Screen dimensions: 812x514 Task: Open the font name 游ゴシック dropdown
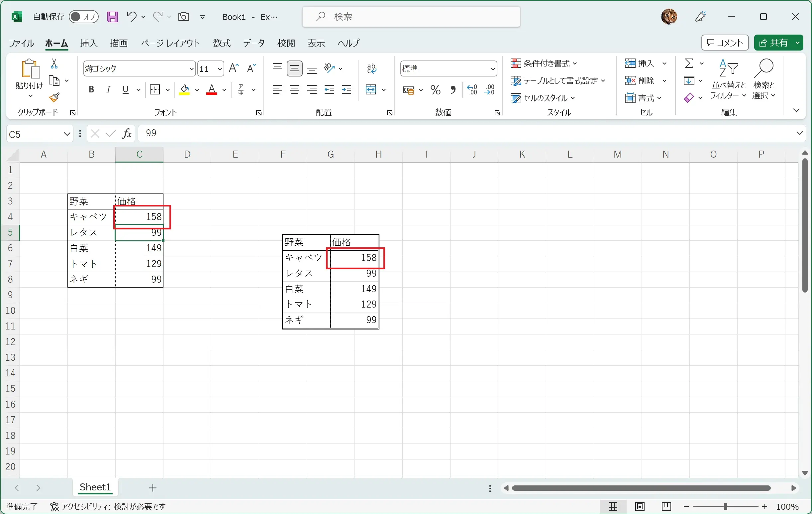point(191,69)
